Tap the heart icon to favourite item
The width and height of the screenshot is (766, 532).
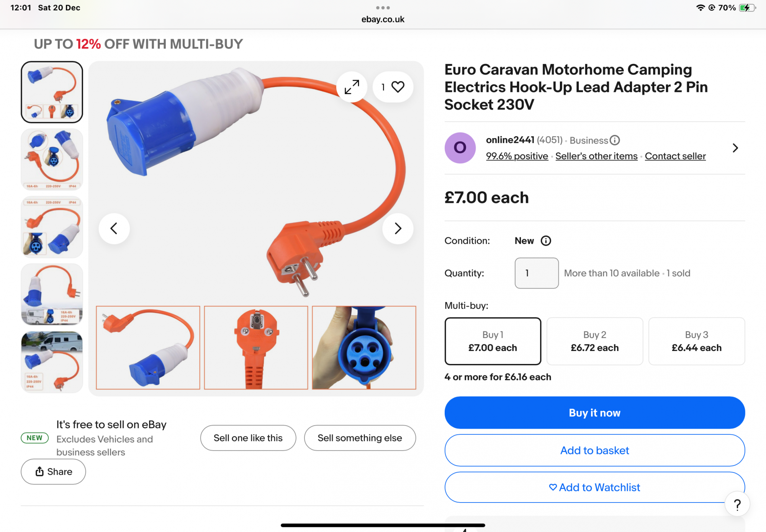[398, 87]
